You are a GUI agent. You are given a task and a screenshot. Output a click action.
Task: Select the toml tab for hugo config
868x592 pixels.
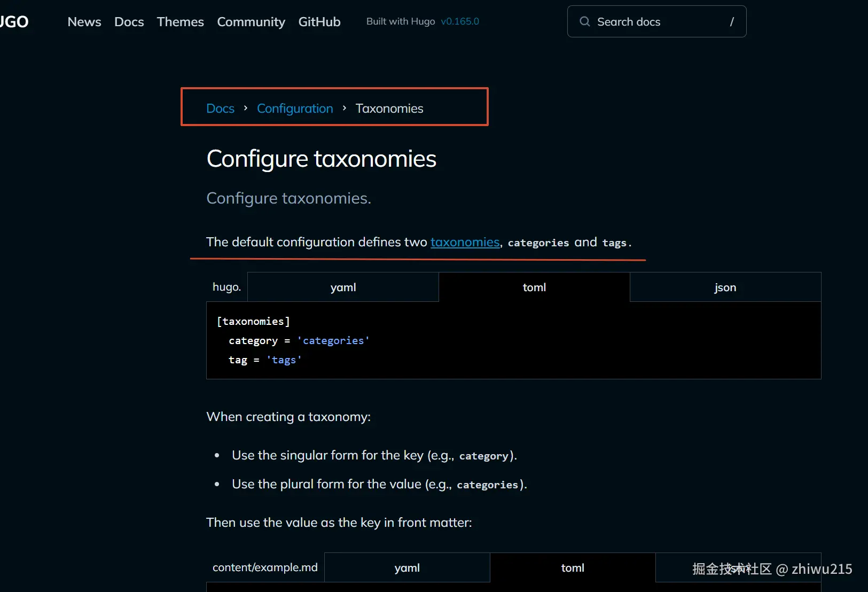534,287
